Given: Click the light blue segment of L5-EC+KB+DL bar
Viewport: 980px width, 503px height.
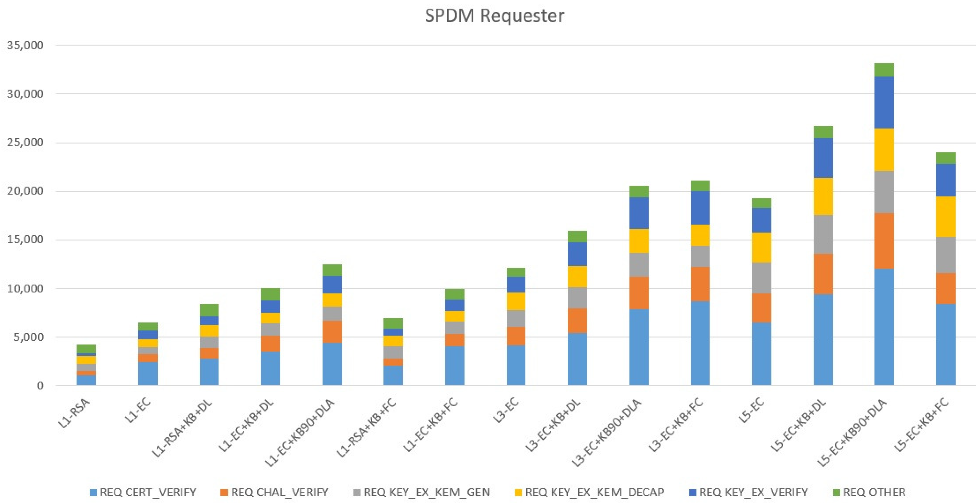Looking at the screenshot, I should click(x=823, y=339).
